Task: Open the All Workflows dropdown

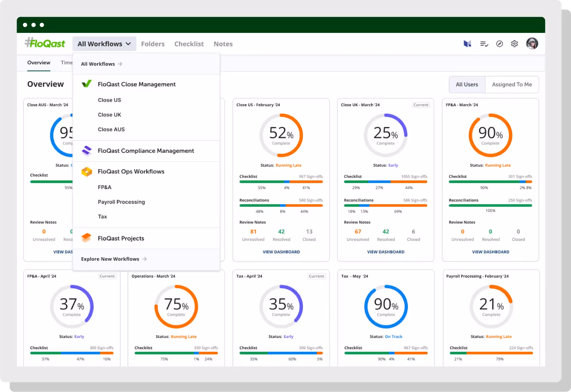Action: [x=104, y=44]
